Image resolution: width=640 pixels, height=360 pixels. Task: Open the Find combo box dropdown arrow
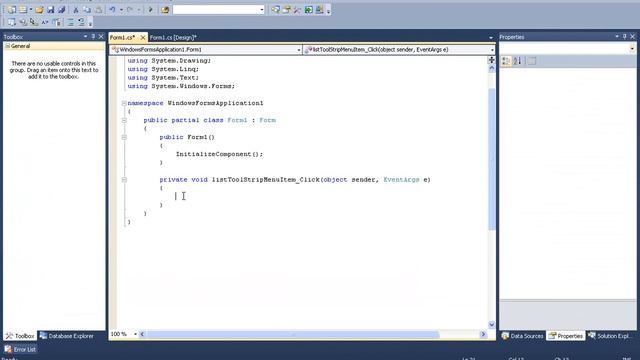point(262,9)
